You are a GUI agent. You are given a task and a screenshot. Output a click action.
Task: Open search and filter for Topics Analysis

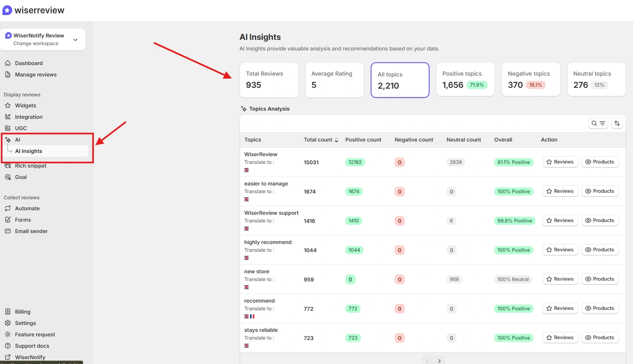coord(598,123)
